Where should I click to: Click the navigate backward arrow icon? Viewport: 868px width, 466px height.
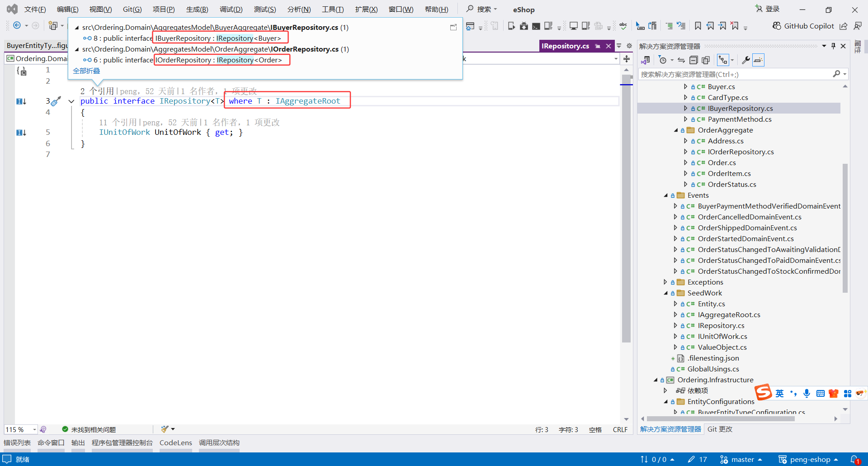[x=17, y=26]
